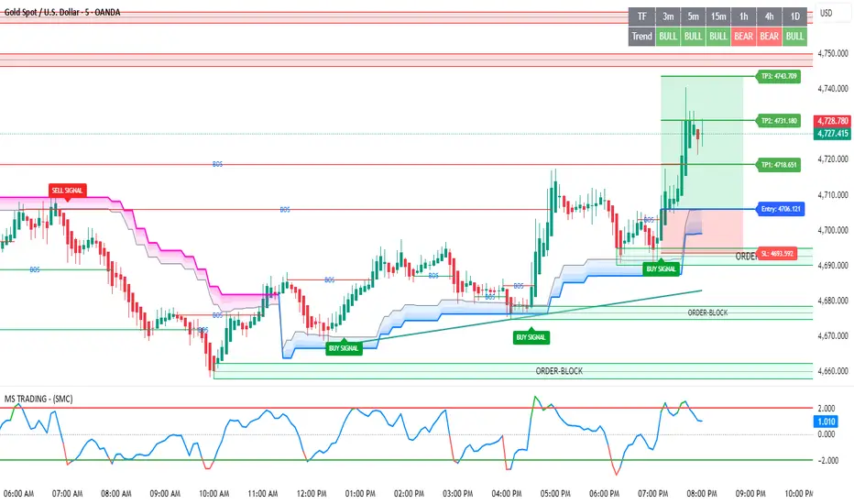Click the red SELL SIGNAL marker

pyautogui.click(x=67, y=191)
